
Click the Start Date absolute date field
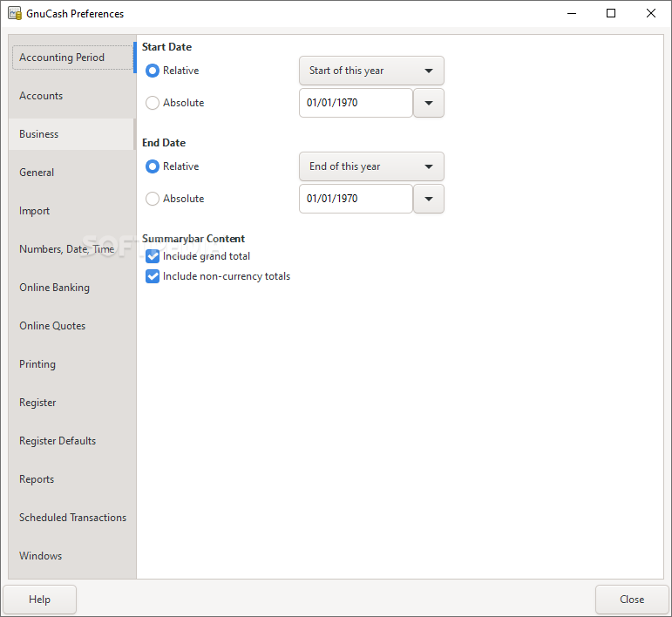(x=356, y=103)
